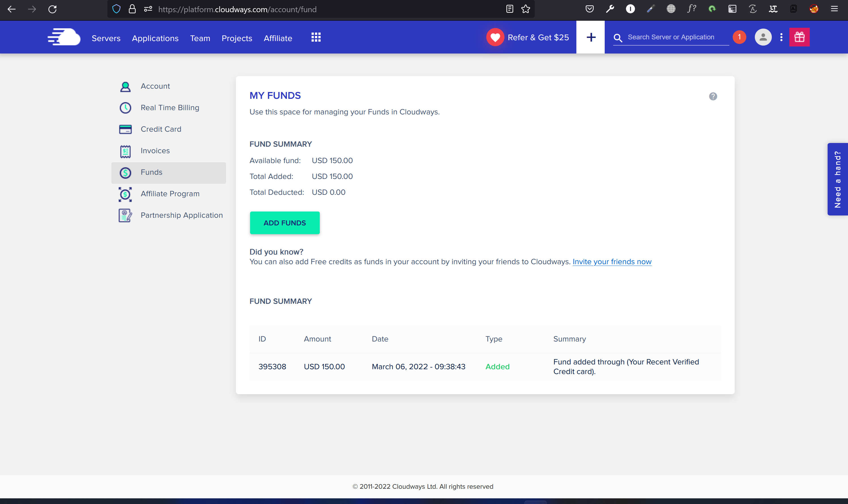This screenshot has width=848, height=504.
Task: Follow the Invite your friends now link
Action: tap(612, 262)
